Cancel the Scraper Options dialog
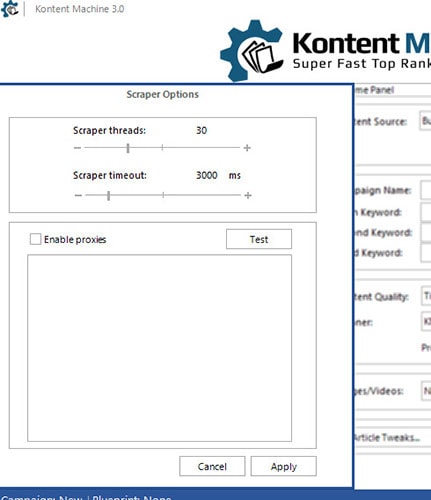The height and width of the screenshot is (500, 431). coord(212,466)
